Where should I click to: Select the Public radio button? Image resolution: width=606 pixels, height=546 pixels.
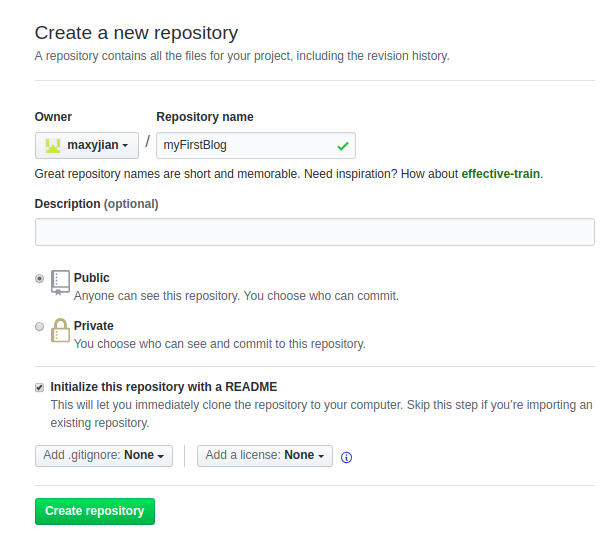[x=40, y=279]
